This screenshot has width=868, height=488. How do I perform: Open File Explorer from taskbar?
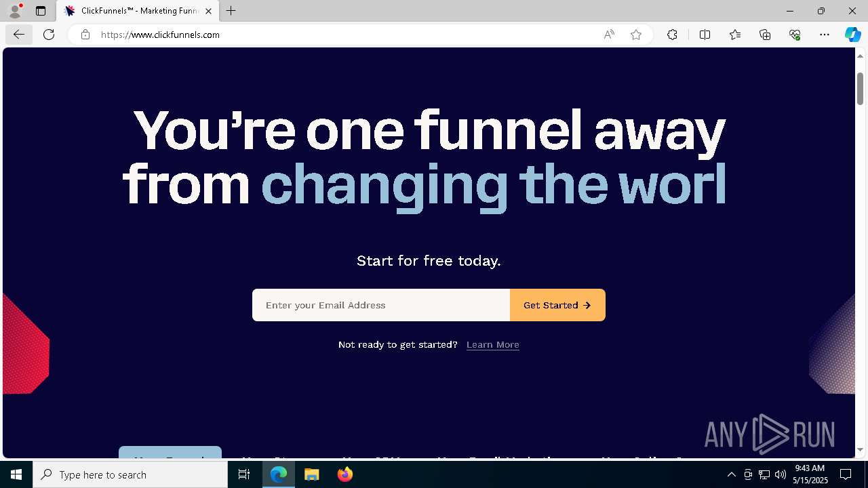coord(311,474)
